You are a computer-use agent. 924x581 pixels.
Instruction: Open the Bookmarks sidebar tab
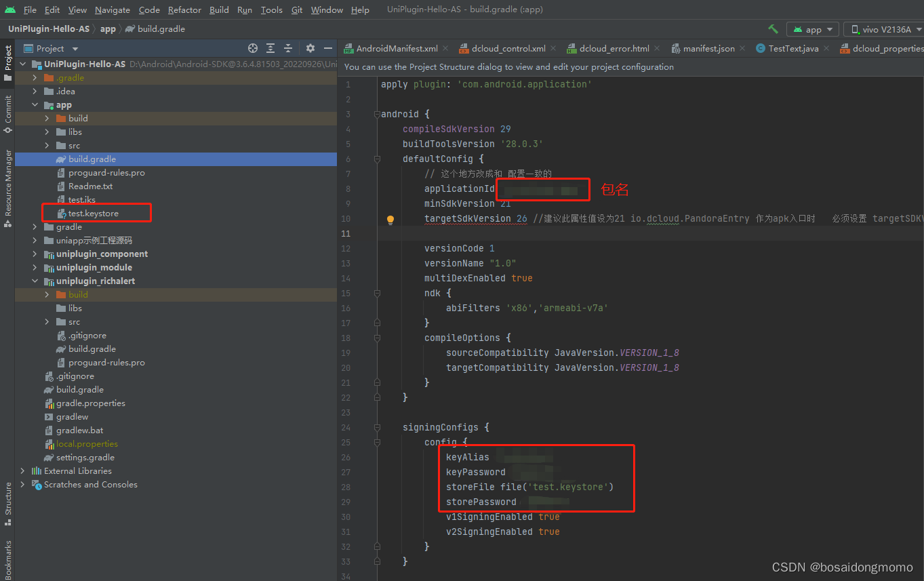pos(7,559)
